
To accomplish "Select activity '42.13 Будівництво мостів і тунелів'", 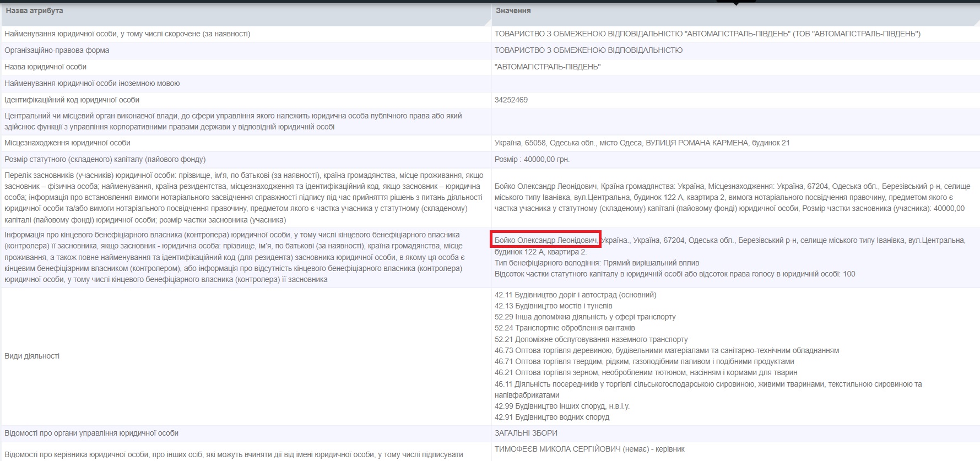I will point(553,306).
